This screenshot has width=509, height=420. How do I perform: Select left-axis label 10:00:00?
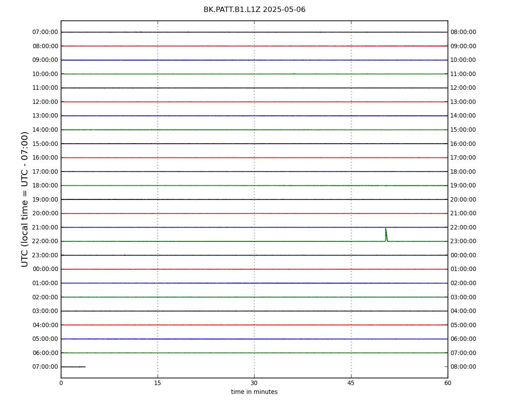tap(45, 74)
